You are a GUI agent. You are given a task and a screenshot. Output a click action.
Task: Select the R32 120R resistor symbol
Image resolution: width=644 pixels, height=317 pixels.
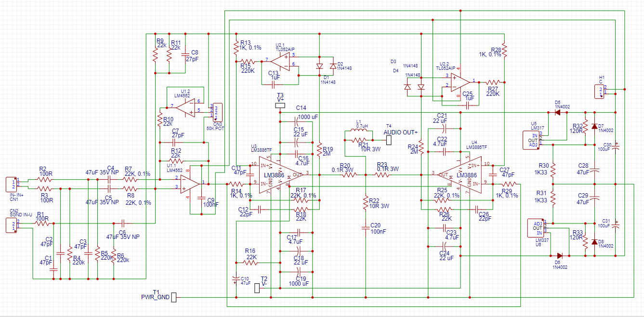pyautogui.click(x=585, y=127)
